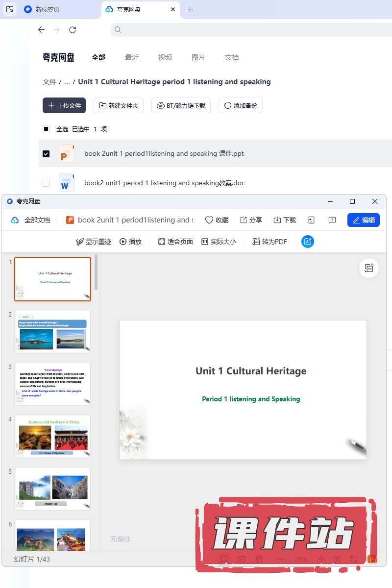This screenshot has width=392, height=588.
Task: Click the Share (分享) icon
Action: pyautogui.click(x=244, y=220)
